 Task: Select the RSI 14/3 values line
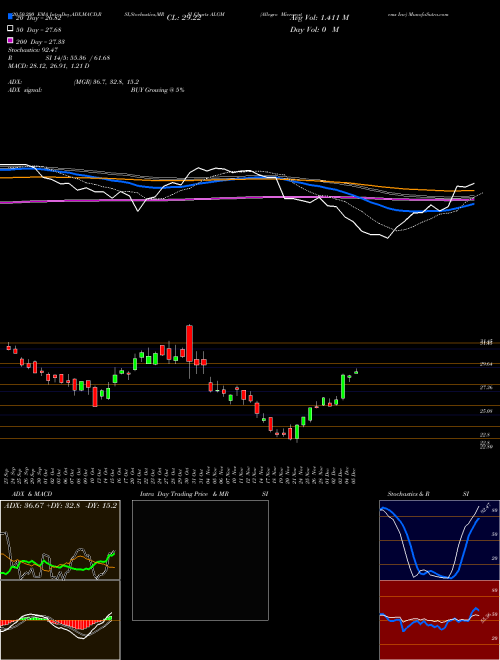(59, 58)
